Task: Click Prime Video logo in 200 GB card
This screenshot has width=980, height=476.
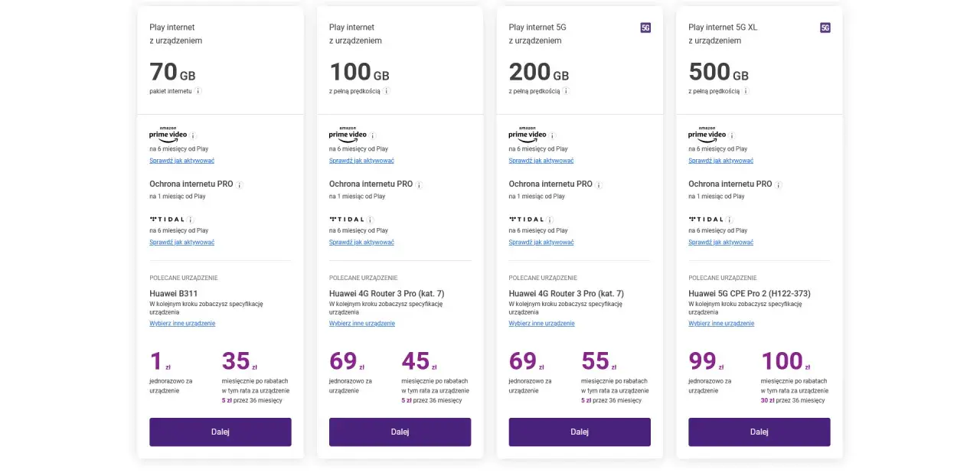Action: 528,134
